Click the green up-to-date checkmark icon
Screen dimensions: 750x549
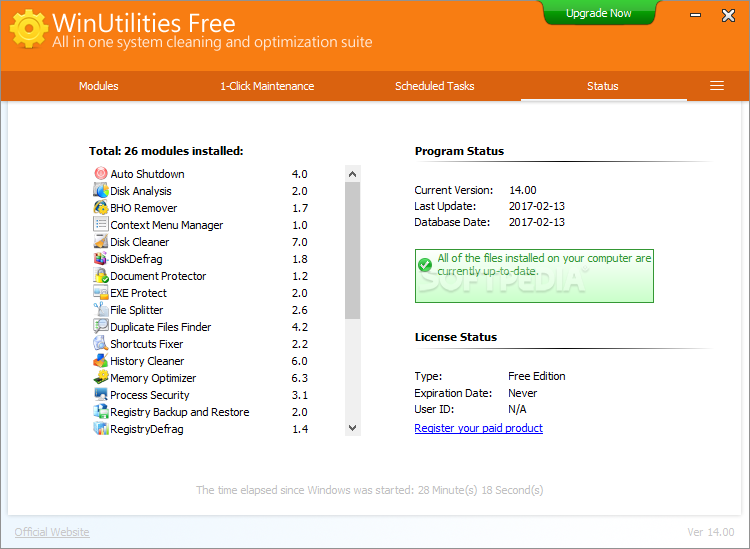[425, 264]
